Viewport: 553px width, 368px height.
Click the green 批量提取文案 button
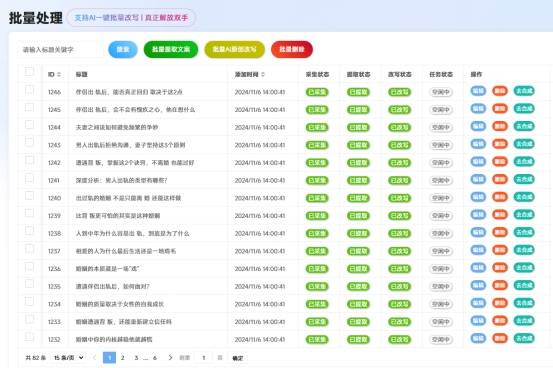(171, 49)
